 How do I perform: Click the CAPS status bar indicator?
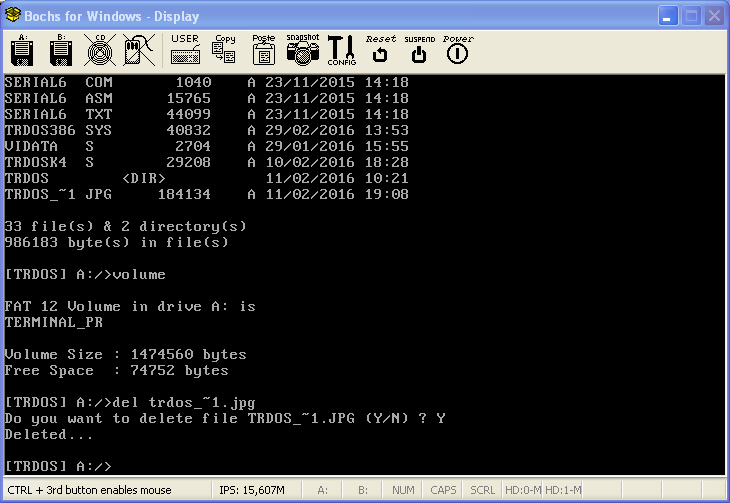[443, 490]
